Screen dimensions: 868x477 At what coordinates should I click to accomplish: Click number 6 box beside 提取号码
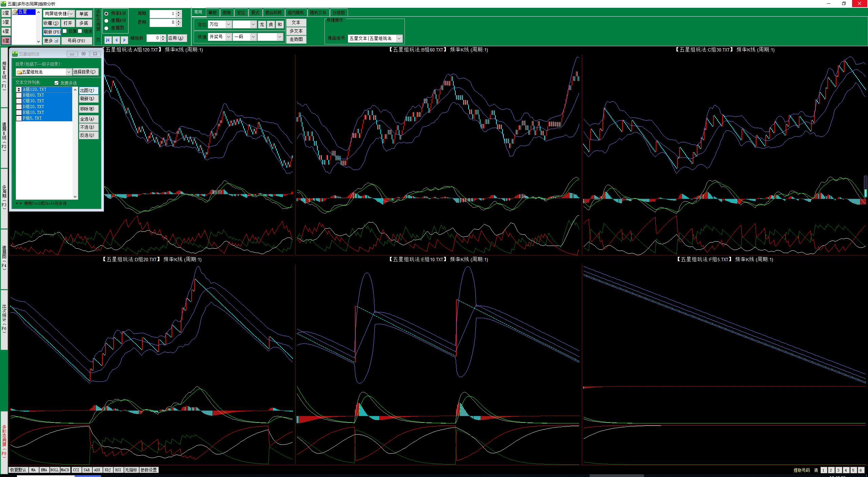(x=861, y=470)
